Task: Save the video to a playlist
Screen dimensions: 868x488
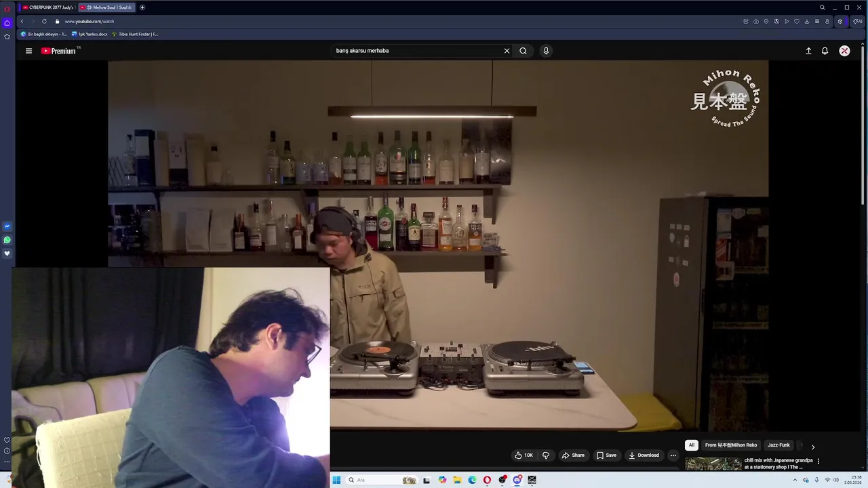Action: point(606,455)
